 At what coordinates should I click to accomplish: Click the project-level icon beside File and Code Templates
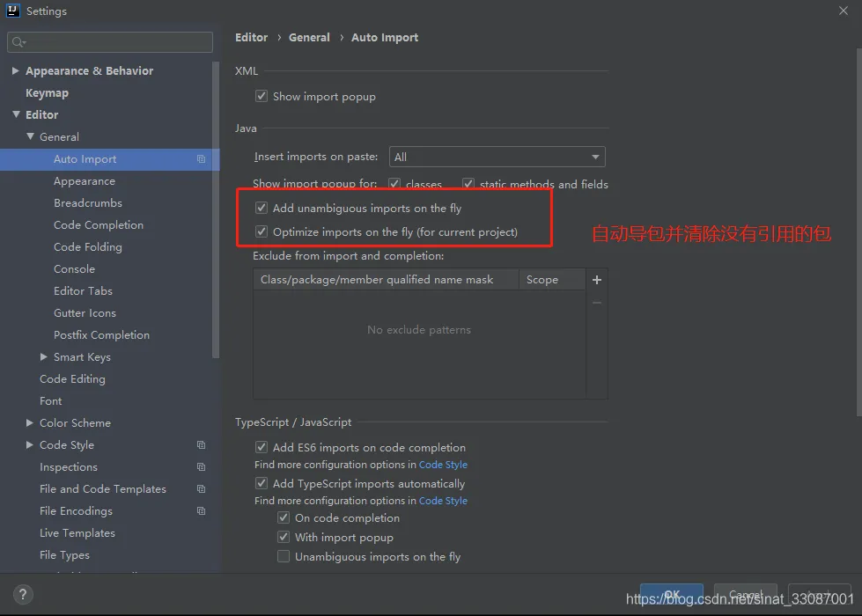202,488
